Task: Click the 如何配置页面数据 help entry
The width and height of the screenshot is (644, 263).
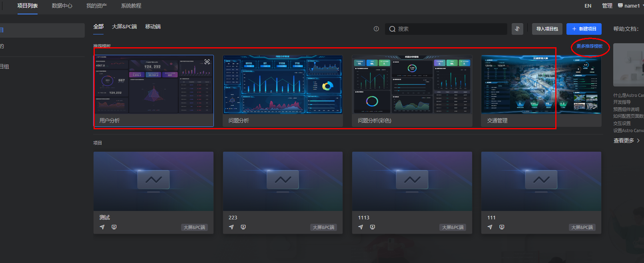Action: pos(628,116)
